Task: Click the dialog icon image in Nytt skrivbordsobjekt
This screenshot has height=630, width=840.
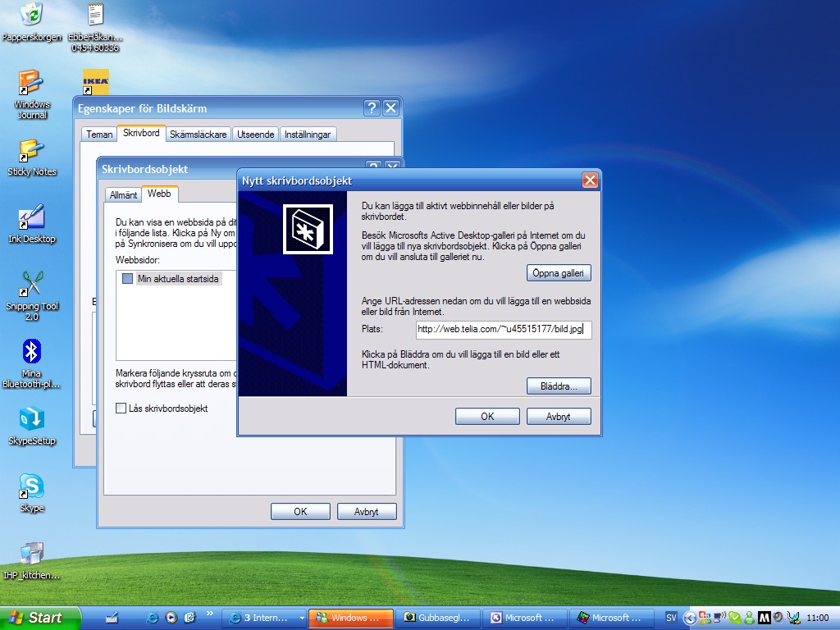Action: (x=308, y=229)
